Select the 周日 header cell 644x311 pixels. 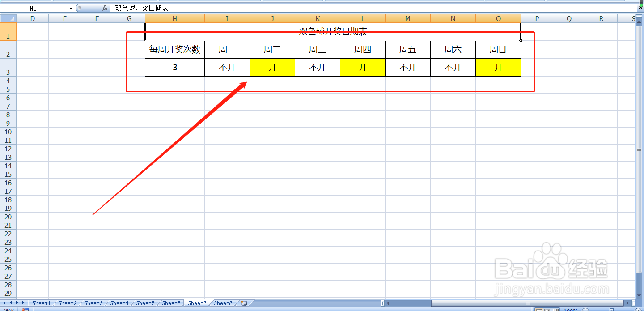pos(498,50)
